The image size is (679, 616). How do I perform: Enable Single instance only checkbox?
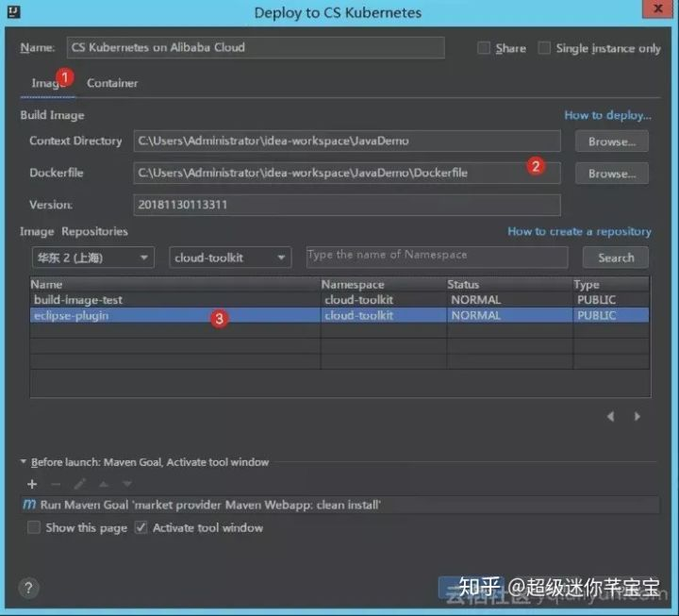point(544,48)
